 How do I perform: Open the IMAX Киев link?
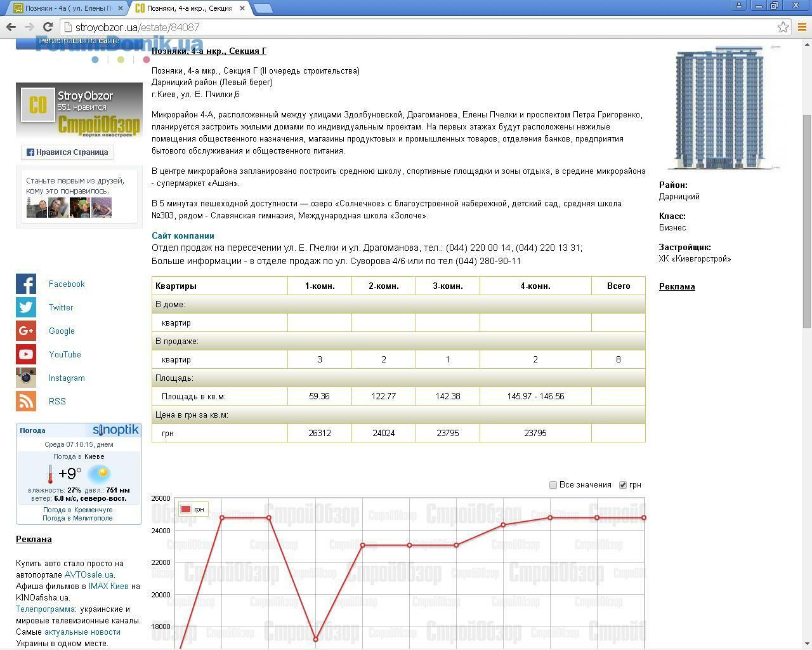click(x=108, y=587)
